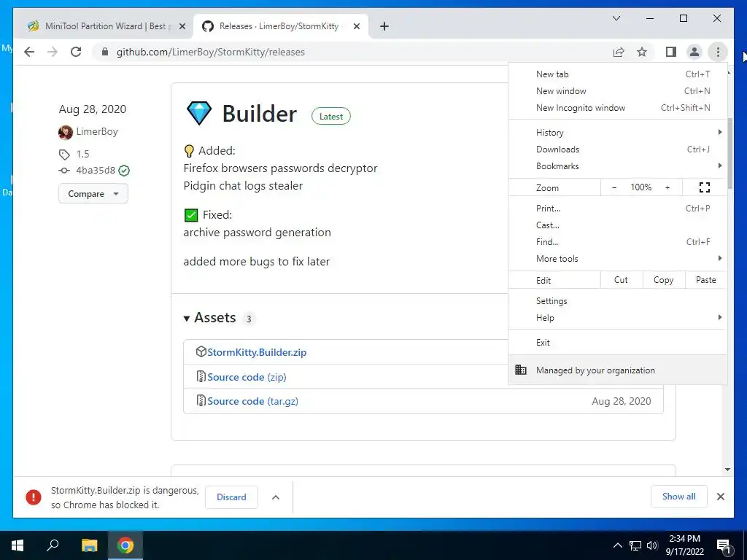The image size is (747, 560).
Task: Expand the Bookmarks submenu
Action: pyautogui.click(x=618, y=166)
